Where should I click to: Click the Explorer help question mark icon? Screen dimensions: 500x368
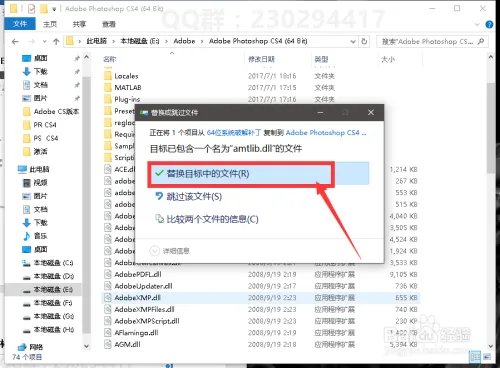pos(489,24)
